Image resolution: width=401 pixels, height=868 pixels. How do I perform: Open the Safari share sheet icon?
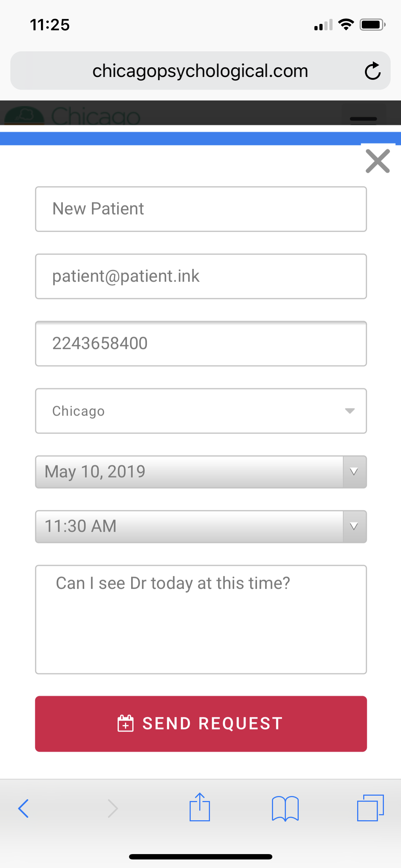tap(200, 807)
